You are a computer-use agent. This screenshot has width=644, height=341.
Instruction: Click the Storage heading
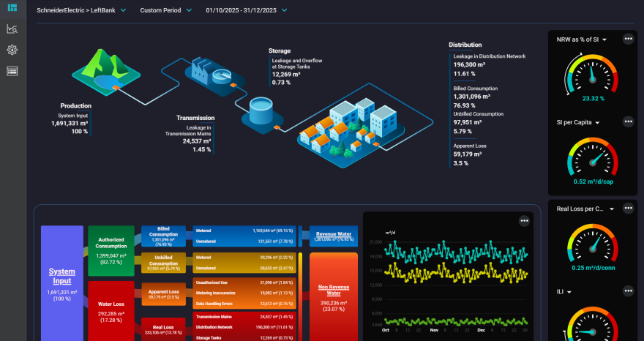tap(280, 51)
